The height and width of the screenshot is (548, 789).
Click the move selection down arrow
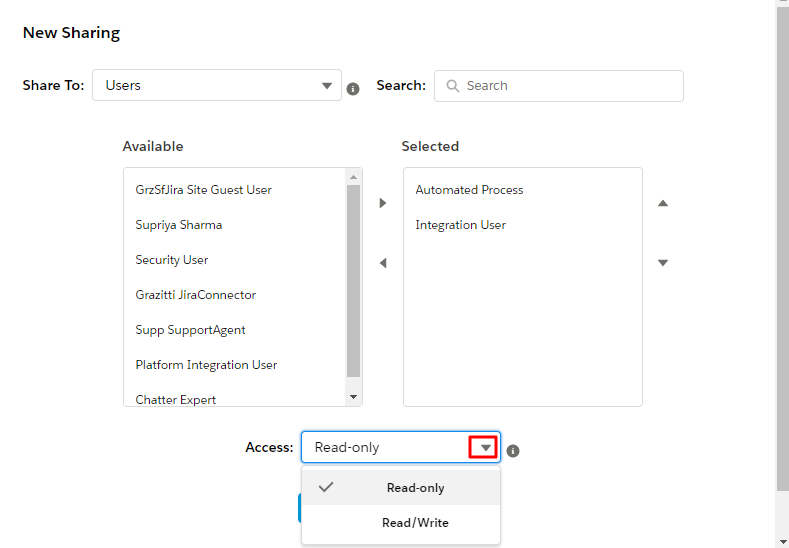click(663, 263)
